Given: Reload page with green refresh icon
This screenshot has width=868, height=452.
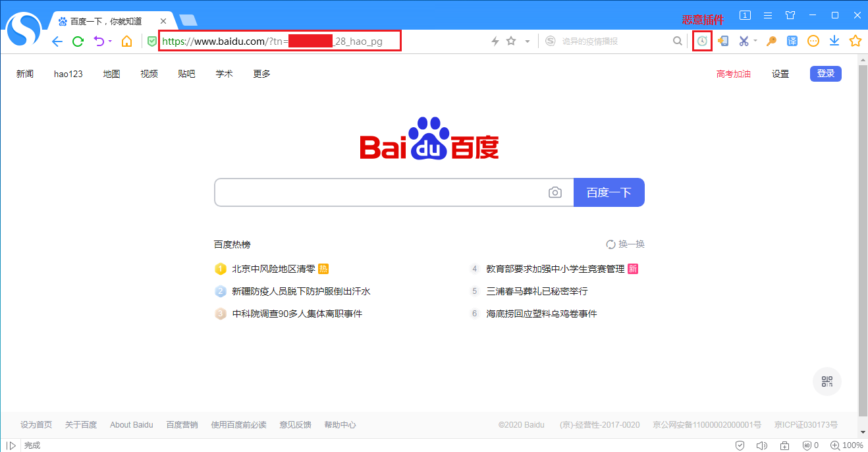Looking at the screenshot, I should click(78, 42).
